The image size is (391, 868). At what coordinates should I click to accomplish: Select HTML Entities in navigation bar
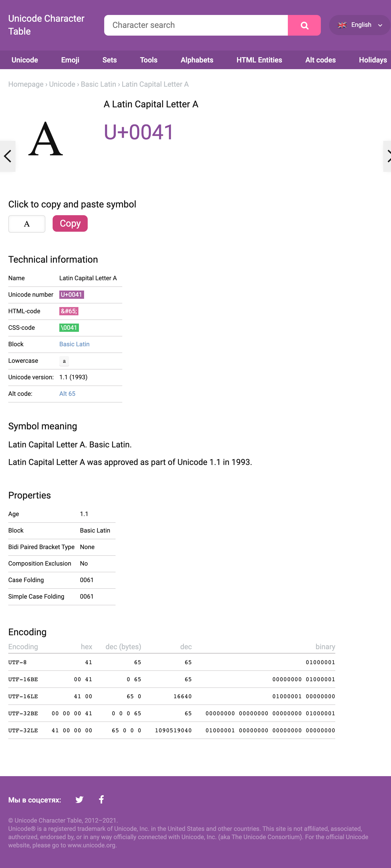tap(259, 60)
